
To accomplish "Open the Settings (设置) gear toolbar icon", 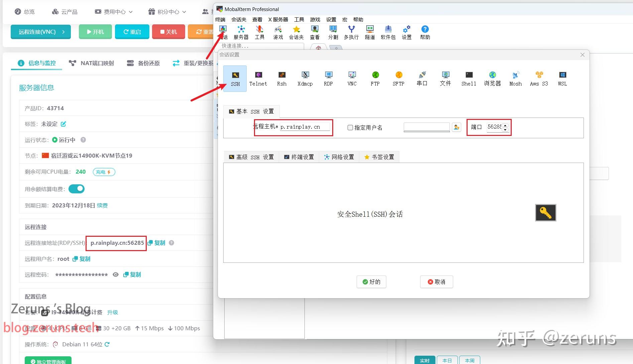I will click(407, 33).
